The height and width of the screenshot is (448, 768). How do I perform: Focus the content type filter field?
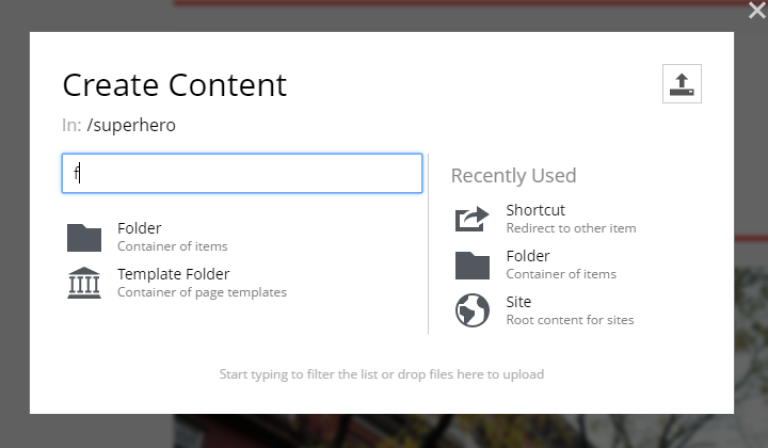pos(242,173)
